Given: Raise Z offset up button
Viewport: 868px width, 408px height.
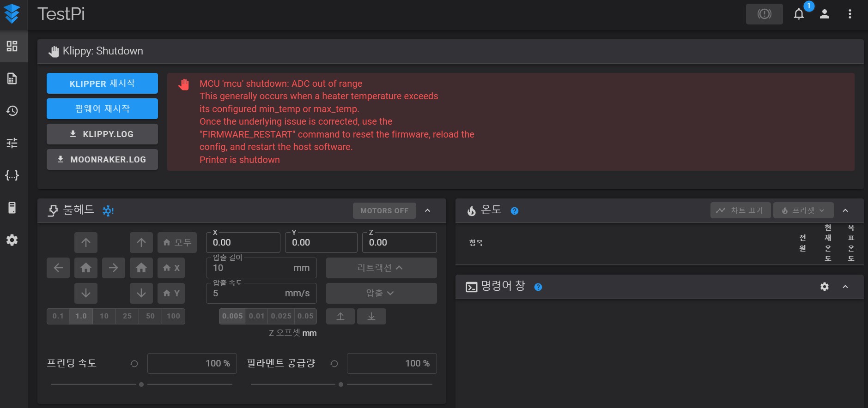Looking at the screenshot, I should tap(340, 316).
